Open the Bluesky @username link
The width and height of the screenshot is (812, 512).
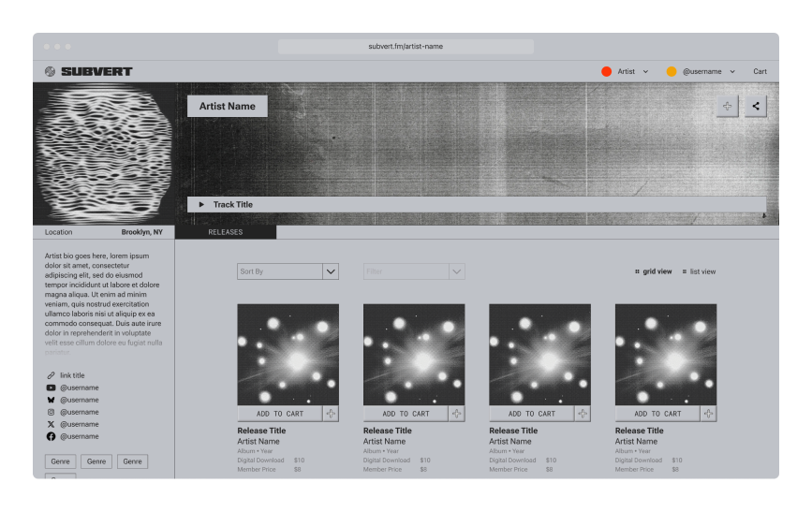coord(80,400)
